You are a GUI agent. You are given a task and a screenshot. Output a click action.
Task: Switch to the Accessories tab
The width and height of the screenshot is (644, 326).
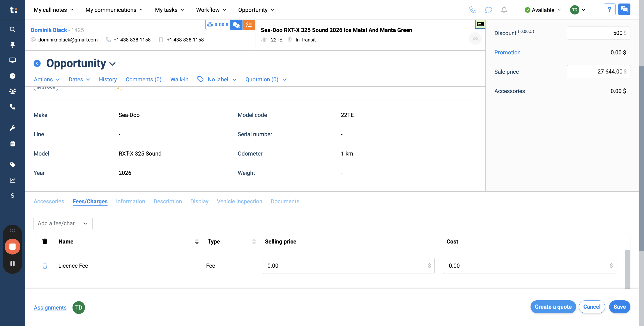pyautogui.click(x=49, y=201)
